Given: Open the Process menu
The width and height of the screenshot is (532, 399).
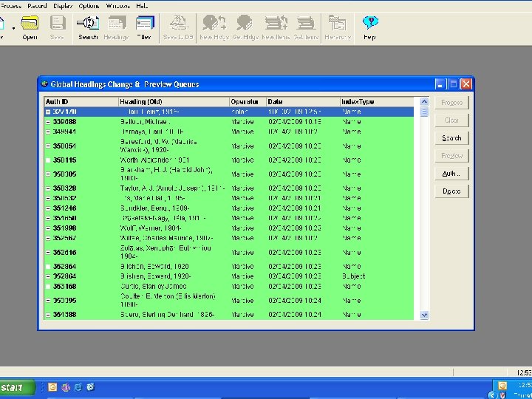Looking at the screenshot, I should tap(10, 6).
